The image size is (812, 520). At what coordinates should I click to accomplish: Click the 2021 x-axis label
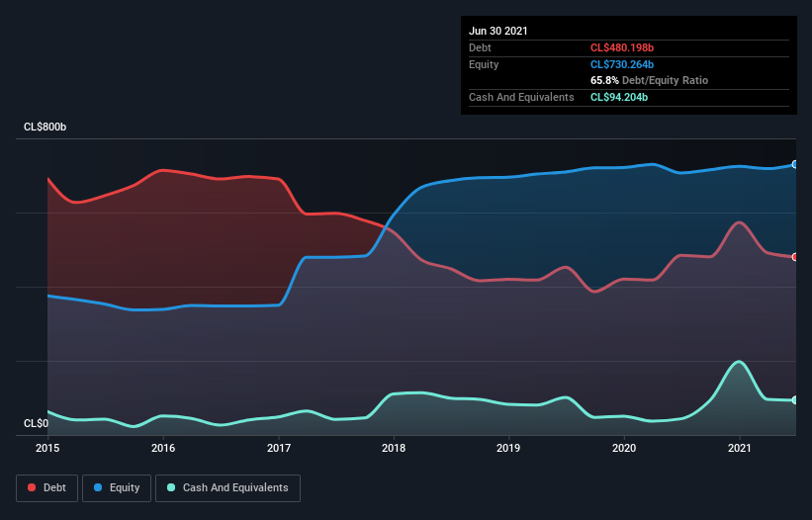coord(740,448)
